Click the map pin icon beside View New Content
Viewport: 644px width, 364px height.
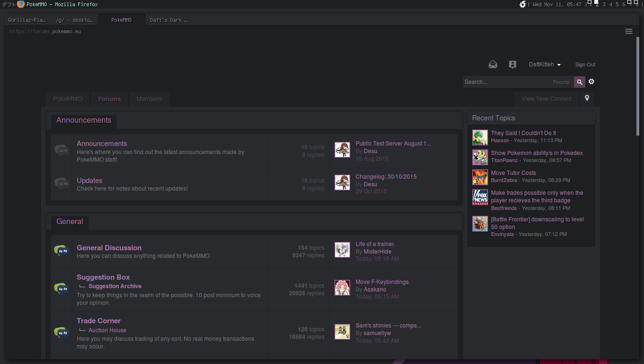[x=587, y=99]
